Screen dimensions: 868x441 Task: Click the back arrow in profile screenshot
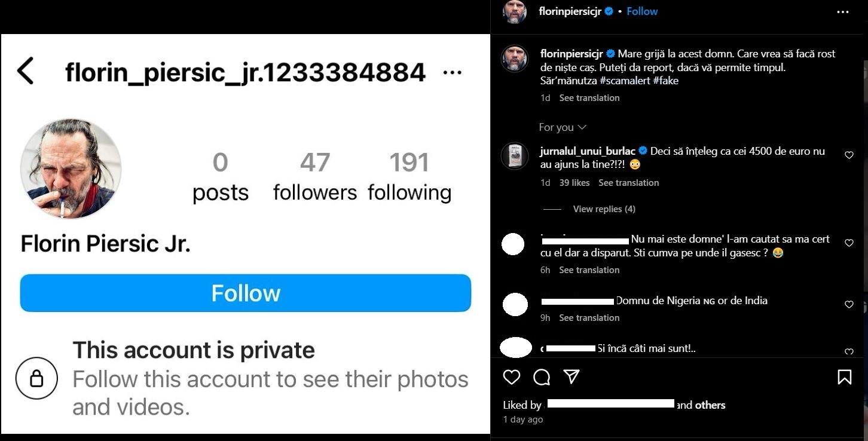(26, 71)
